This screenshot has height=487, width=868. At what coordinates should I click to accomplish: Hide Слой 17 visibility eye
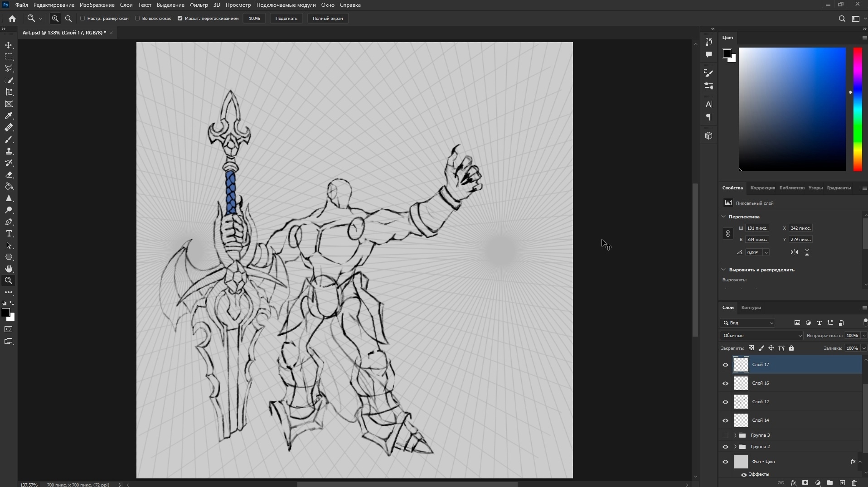click(725, 365)
